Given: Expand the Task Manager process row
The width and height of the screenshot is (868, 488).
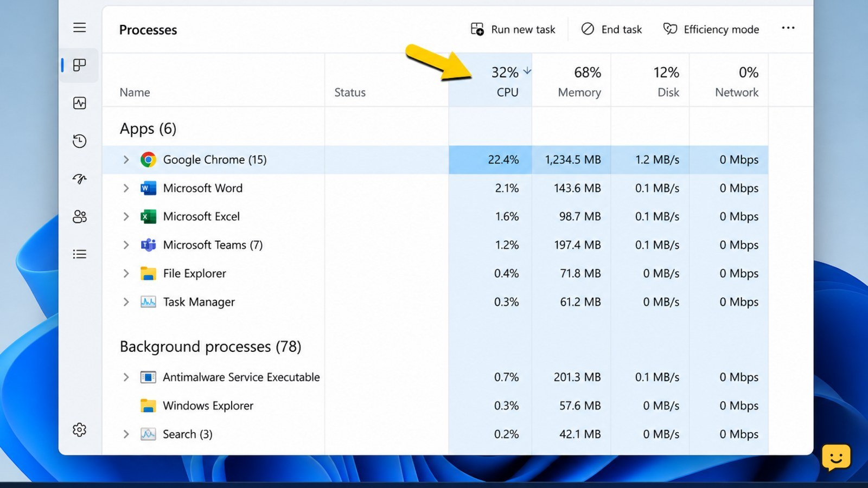Looking at the screenshot, I should click(126, 301).
